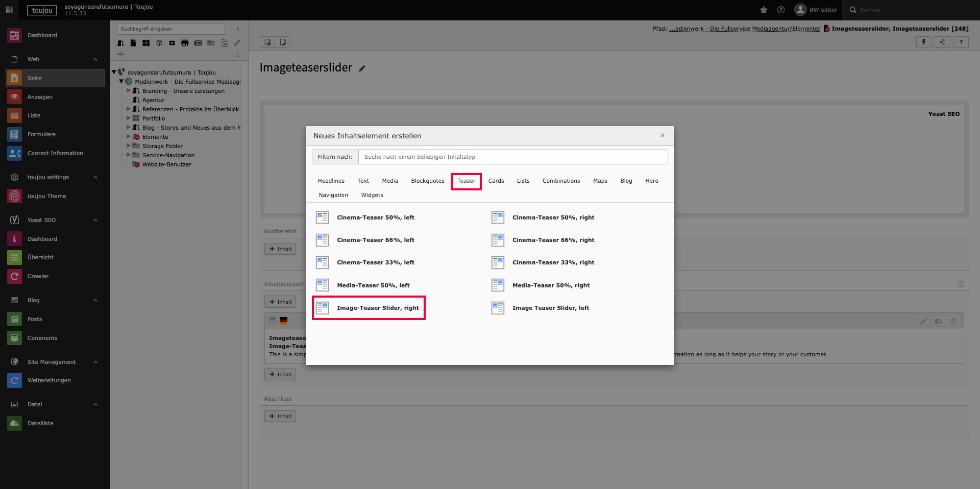The width and height of the screenshot is (980, 489).
Task: Select the Cinema-Teaser 50%, left element icon
Action: tap(322, 217)
